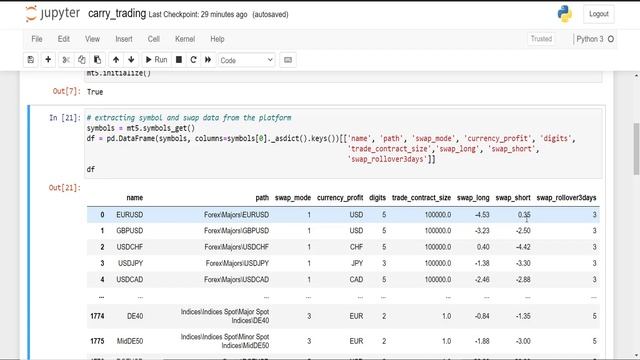
Task: Click the USDCAD name cell
Action: click(x=129, y=280)
